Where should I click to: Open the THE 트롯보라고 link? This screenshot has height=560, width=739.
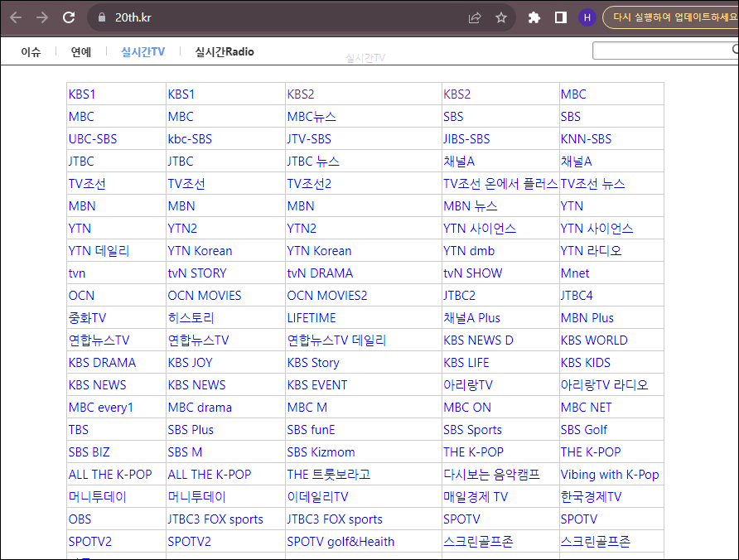pos(329,475)
